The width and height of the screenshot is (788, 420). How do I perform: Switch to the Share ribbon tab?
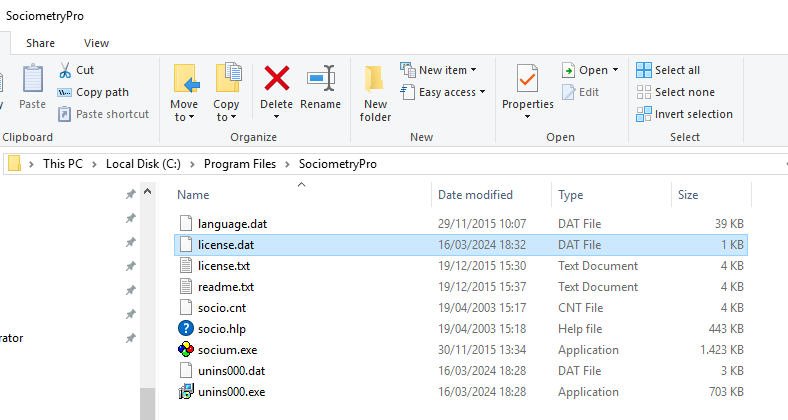[41, 43]
